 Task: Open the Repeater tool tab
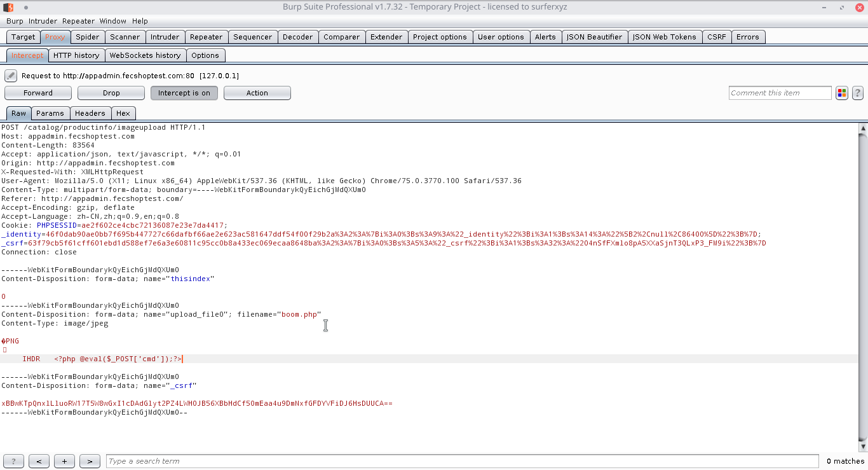click(207, 37)
